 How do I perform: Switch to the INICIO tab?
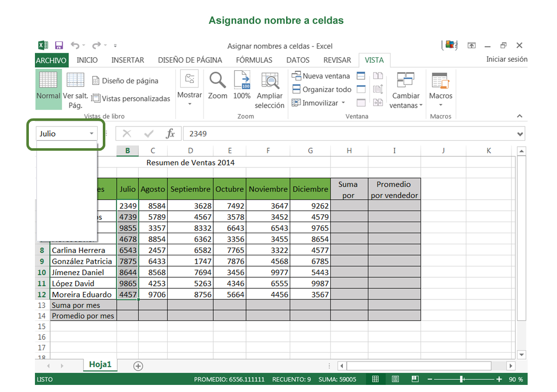[87, 60]
